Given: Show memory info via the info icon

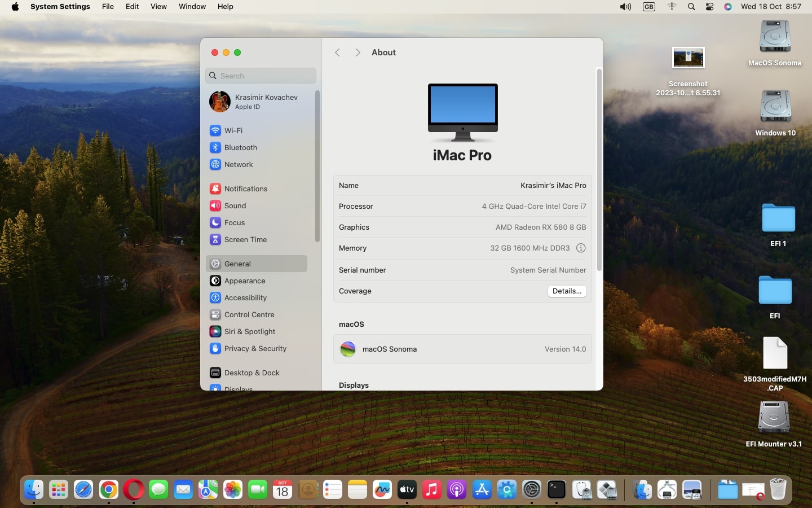Looking at the screenshot, I should [581, 248].
